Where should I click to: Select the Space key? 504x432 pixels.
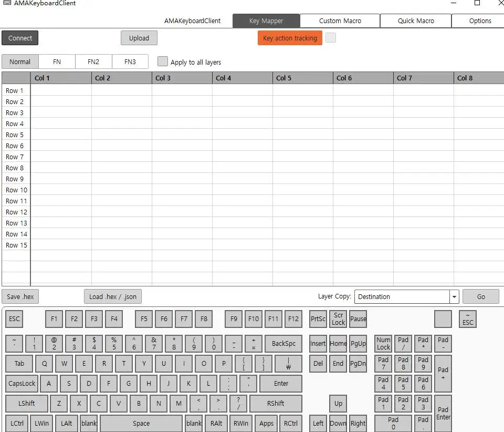coord(141,423)
